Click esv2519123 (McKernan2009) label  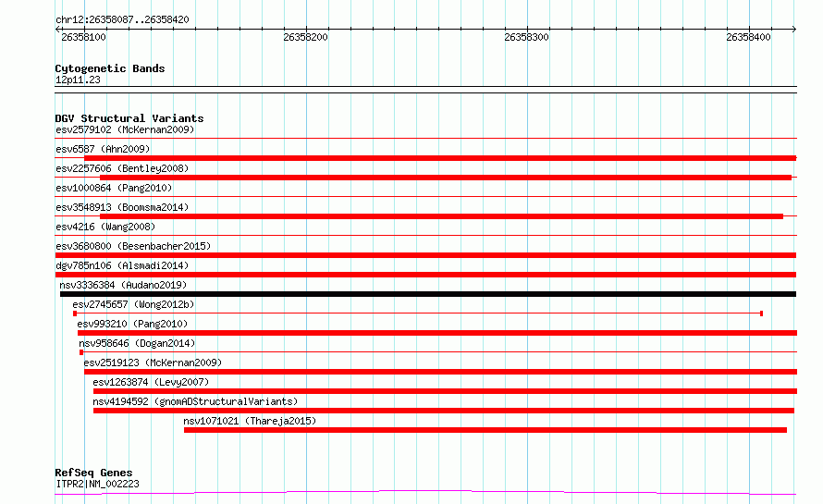click(x=153, y=363)
